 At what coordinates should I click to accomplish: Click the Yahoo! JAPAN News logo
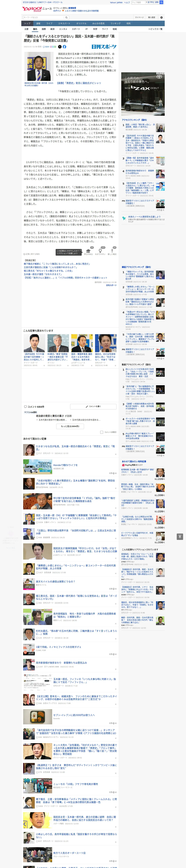click(x=37, y=9)
